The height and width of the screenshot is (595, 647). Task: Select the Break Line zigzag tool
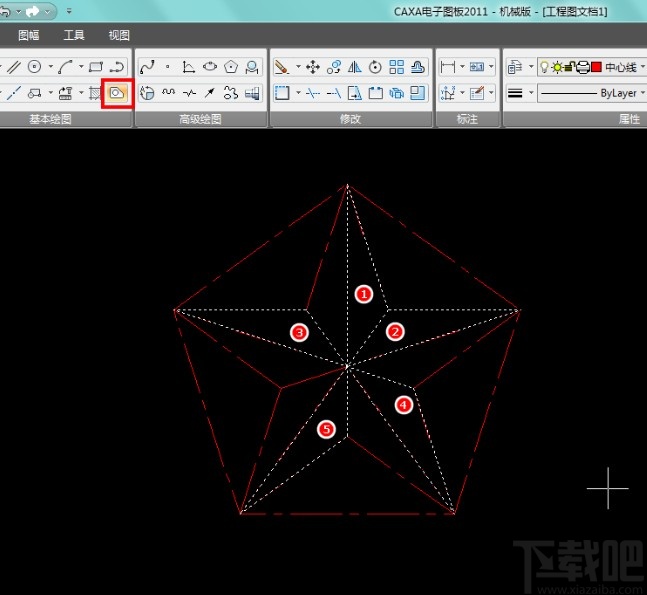(x=189, y=93)
